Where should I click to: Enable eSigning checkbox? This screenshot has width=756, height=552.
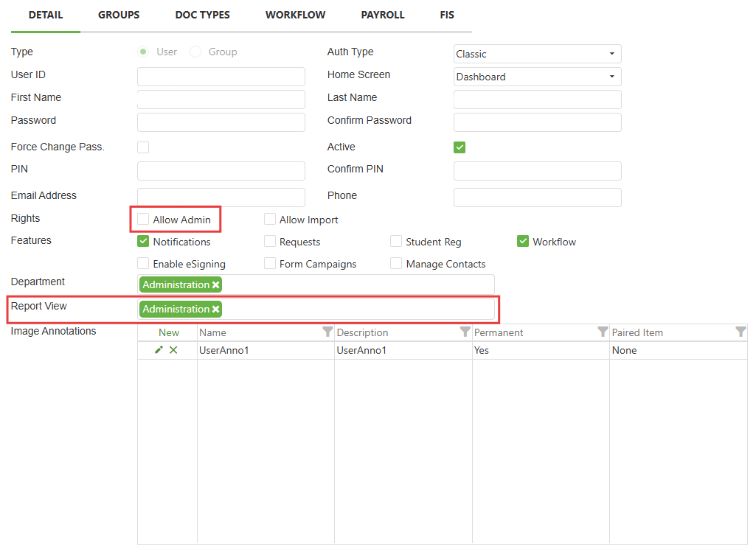(x=143, y=263)
